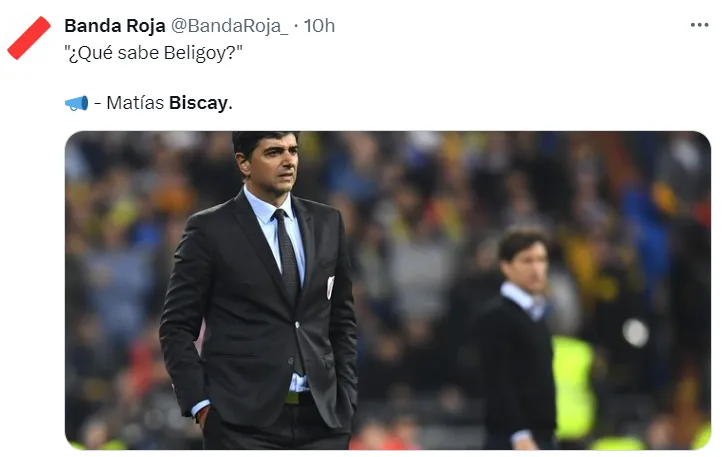Screen dimensions: 723x457
Task: Click the Banda Roja display name
Action: click(114, 26)
